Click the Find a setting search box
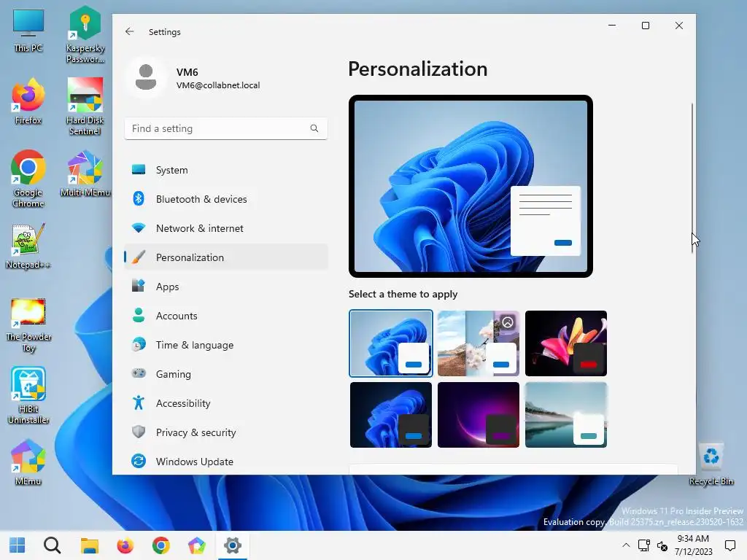Image resolution: width=747 pixels, height=560 pixels. pyautogui.click(x=226, y=128)
